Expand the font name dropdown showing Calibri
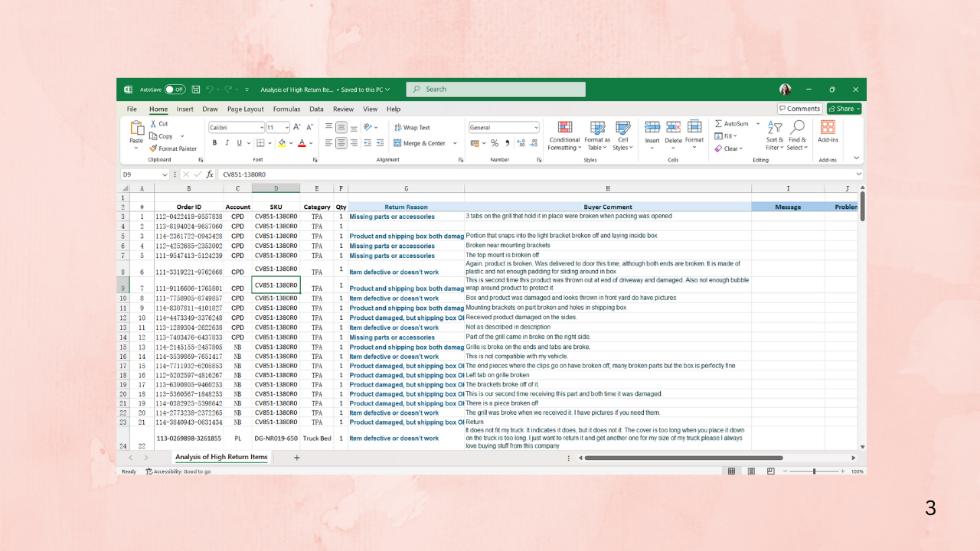The image size is (980, 551). click(x=261, y=128)
